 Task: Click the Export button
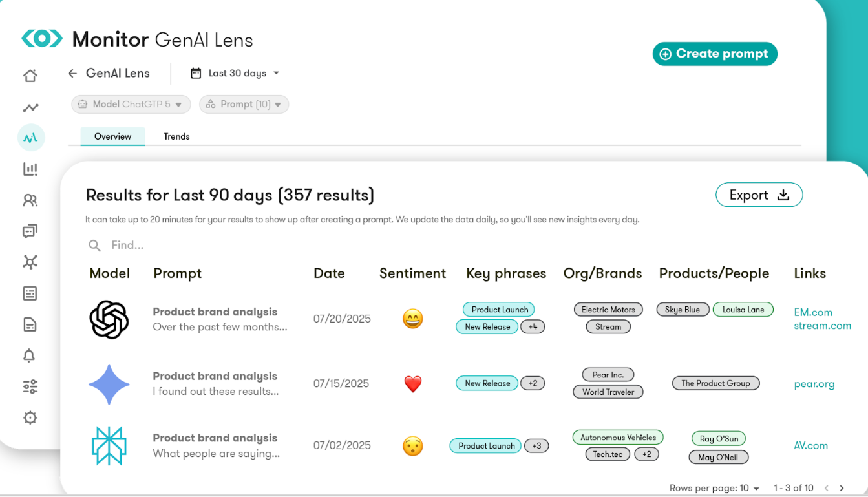[x=759, y=195]
